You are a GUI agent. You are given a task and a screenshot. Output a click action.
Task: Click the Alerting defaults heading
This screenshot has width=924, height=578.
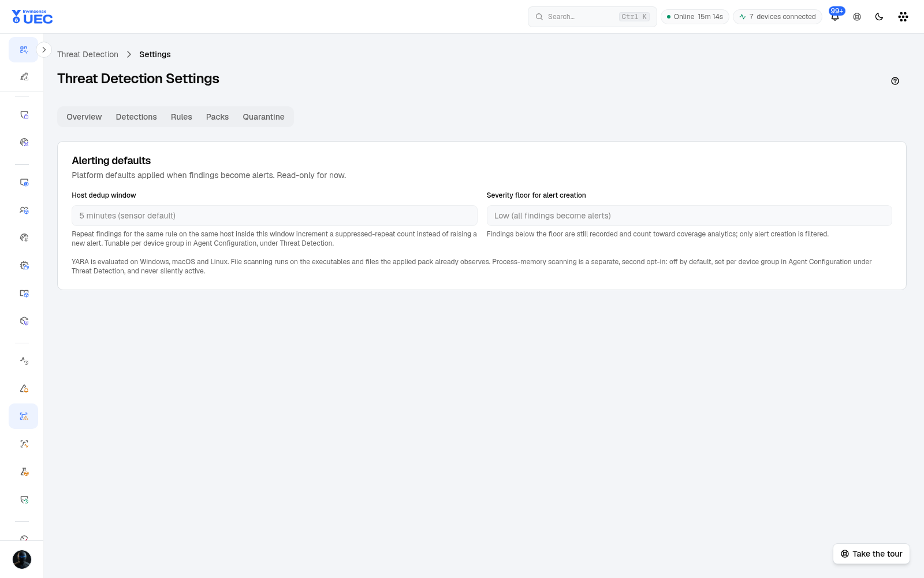tap(111, 161)
